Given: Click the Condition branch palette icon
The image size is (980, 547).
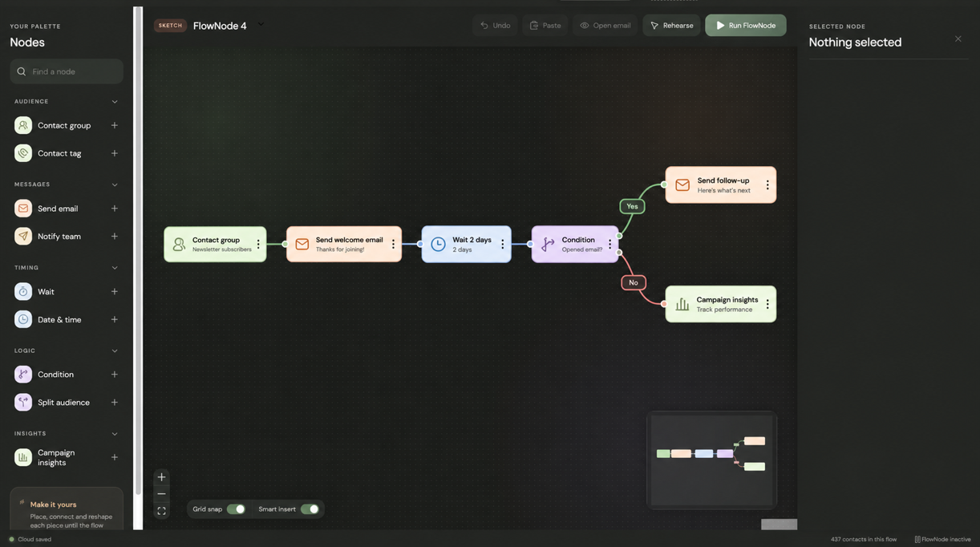Looking at the screenshot, I should 23,375.
